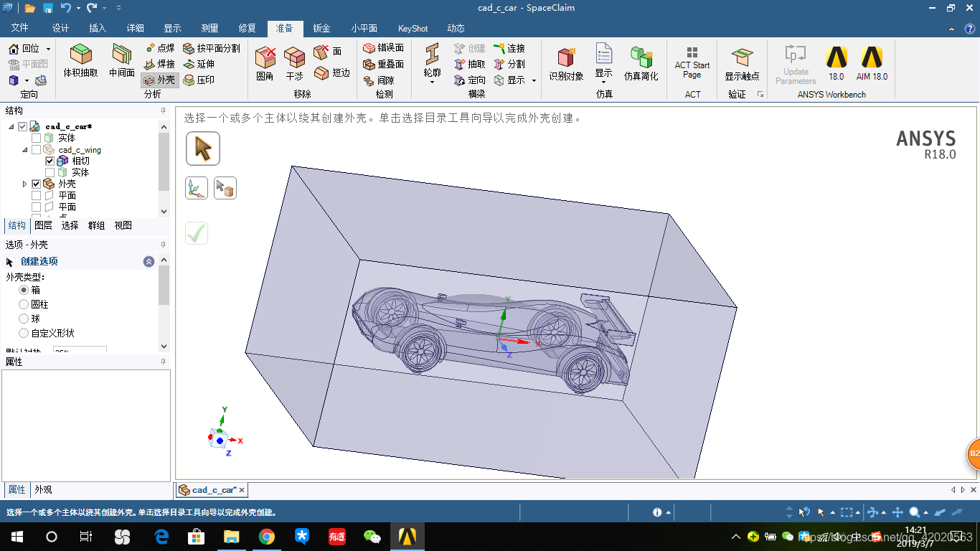Click the beam 分割 split tool
This screenshot has height=551, width=980.
[x=509, y=64]
